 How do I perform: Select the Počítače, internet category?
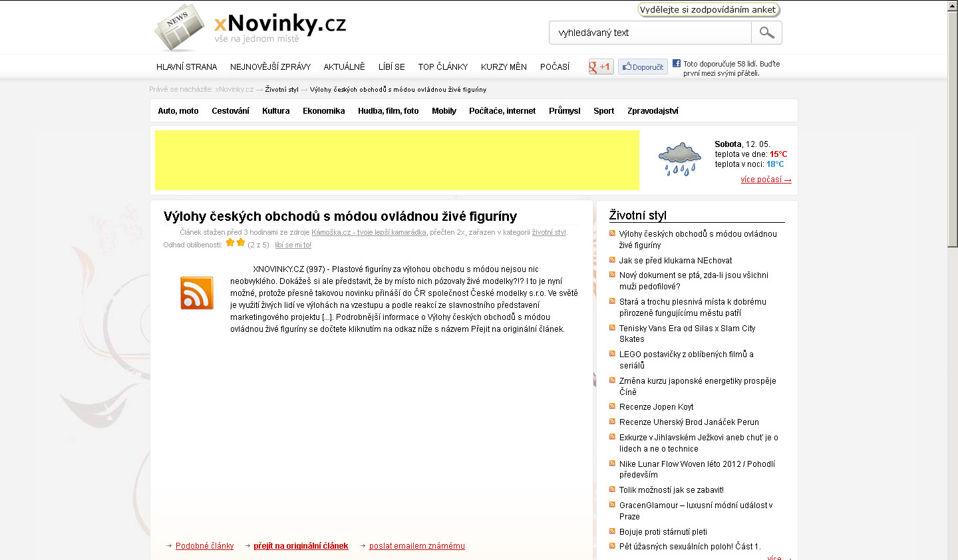point(502,111)
